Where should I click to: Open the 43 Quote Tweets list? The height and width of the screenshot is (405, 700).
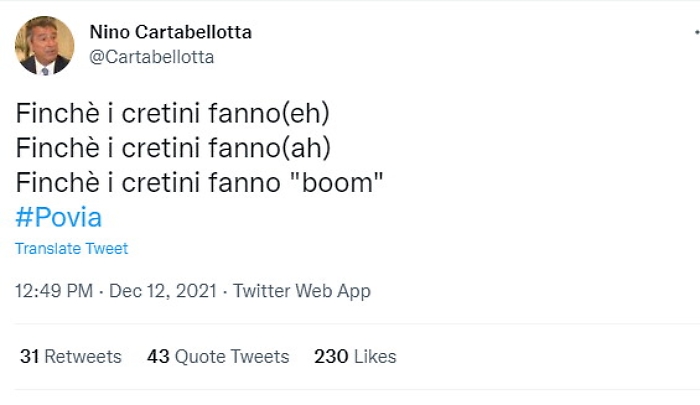218,356
